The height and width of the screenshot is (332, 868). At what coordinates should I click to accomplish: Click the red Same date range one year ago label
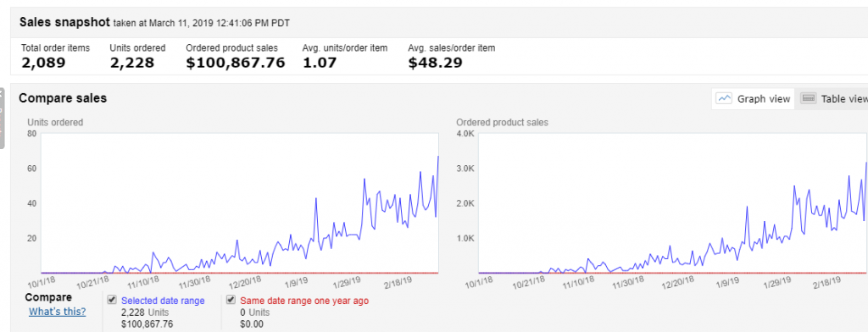pos(304,301)
